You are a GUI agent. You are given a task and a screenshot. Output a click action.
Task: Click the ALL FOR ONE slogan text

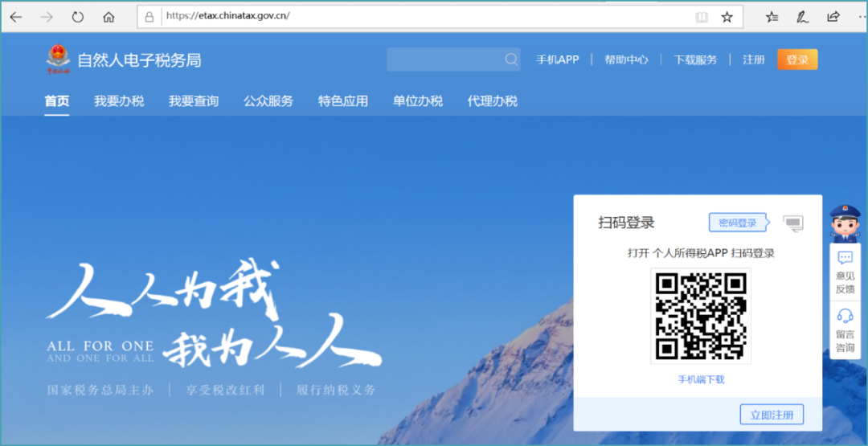tap(100, 346)
